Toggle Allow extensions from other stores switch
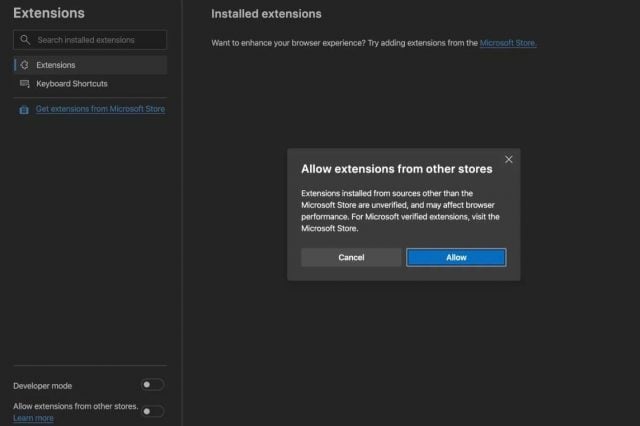Viewport: 640px width, 426px height. (152, 410)
